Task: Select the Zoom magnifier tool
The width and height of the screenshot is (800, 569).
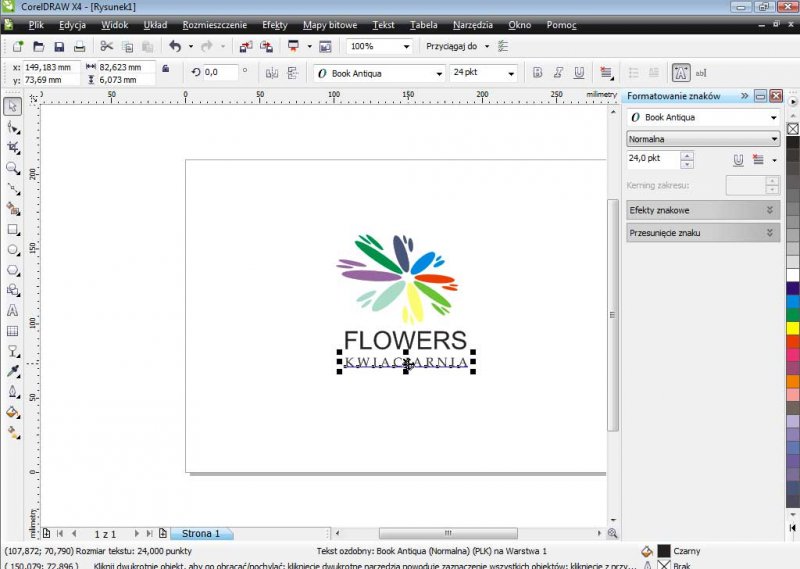Action: tap(13, 168)
